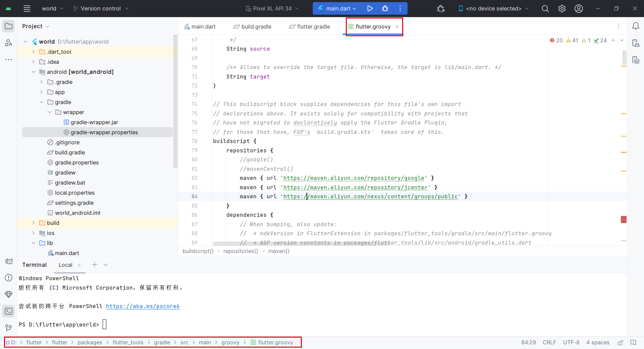Open Device Manager icon on right sidebar
Screen dimensions: 644x349
coord(636,43)
